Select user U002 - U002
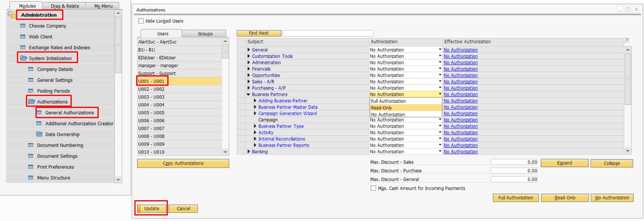Viewport: 644px width, 221px height. 179,89
